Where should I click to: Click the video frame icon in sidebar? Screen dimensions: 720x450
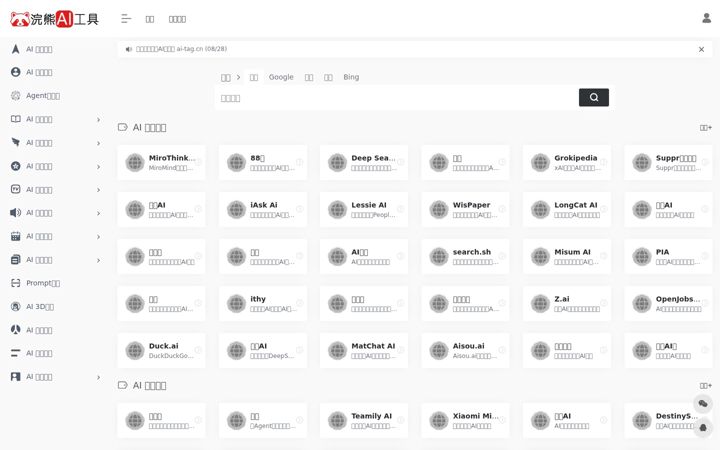click(16, 189)
